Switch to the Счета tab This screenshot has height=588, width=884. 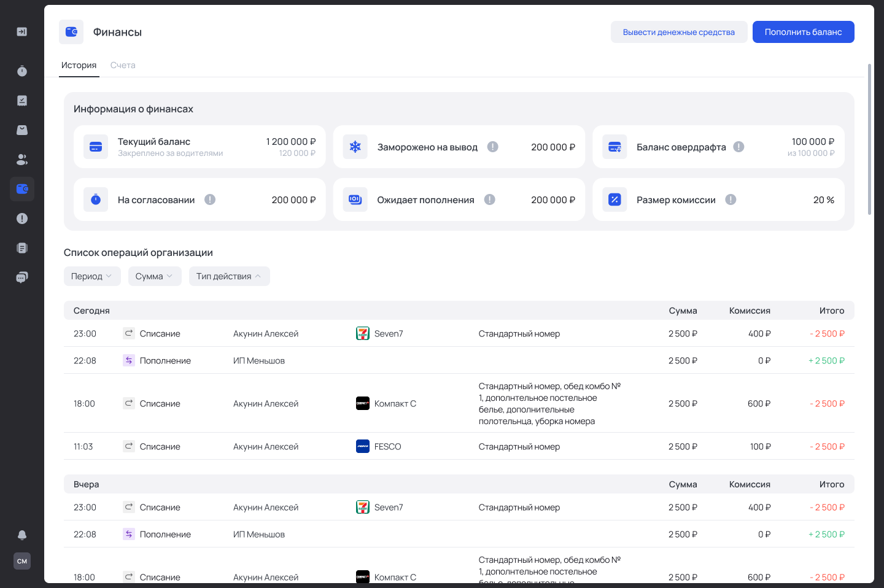123,65
